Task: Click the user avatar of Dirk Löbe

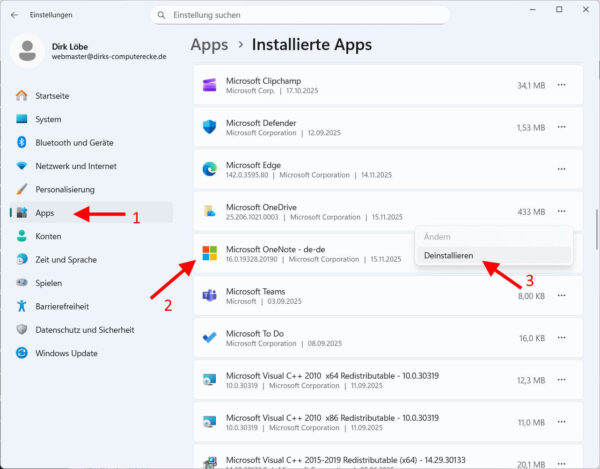Action: coord(27,51)
